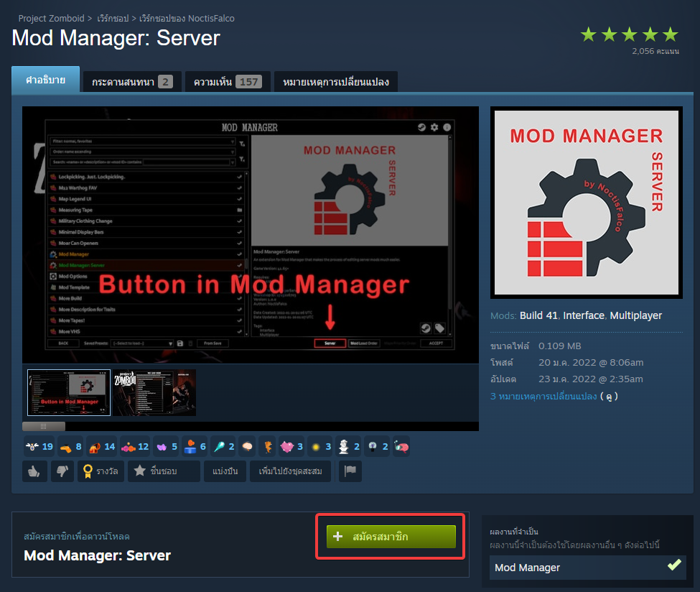Click the pink-orange award with count 12

tap(135, 446)
